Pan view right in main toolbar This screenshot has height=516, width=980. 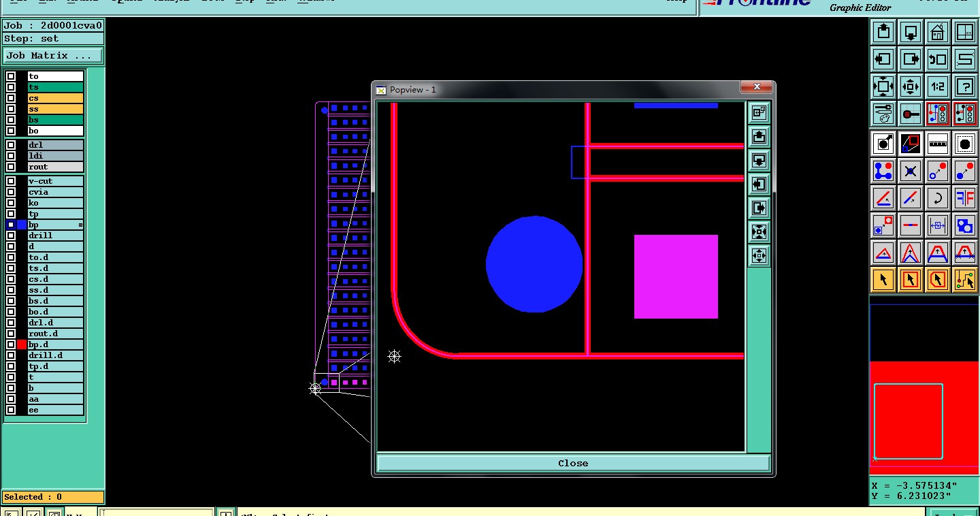point(911,59)
